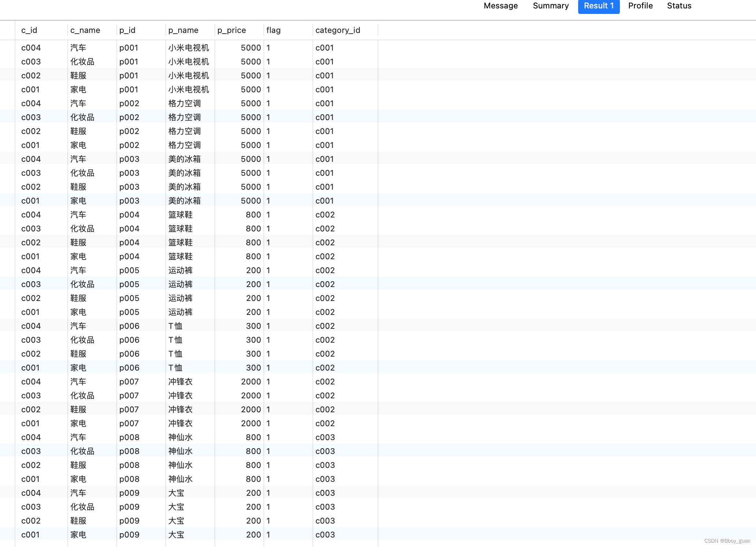Select 小米电视机 cell in first row

(188, 48)
